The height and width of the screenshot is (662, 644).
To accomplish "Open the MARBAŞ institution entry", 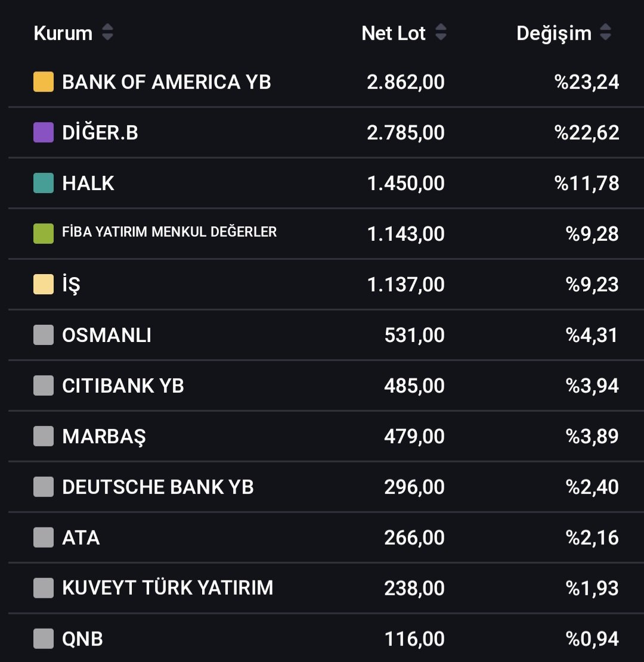I will pos(104,437).
